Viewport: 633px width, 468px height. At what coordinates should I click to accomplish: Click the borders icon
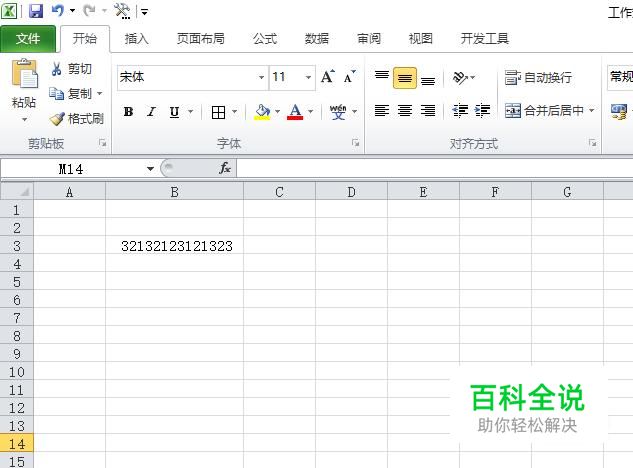tap(218, 112)
